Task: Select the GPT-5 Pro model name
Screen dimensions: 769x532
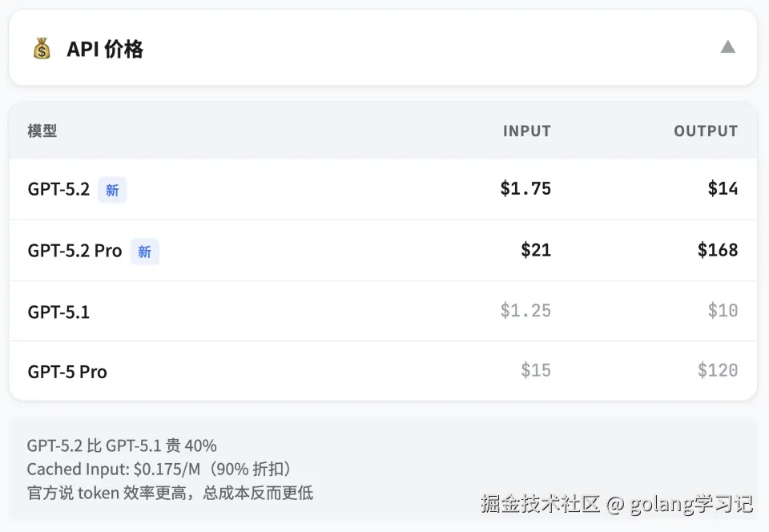Action: (67, 372)
